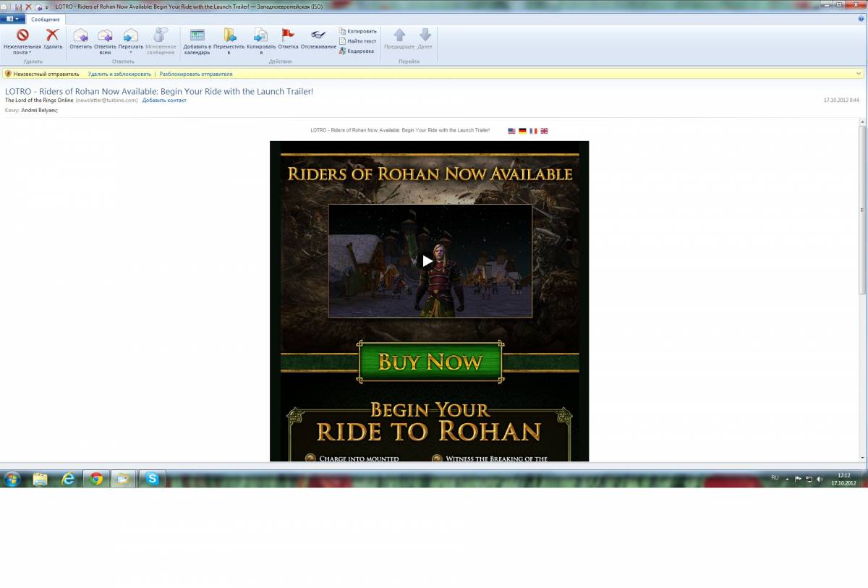Click the scrollbar up arrow
The width and height of the screenshot is (868, 588).
862,122
